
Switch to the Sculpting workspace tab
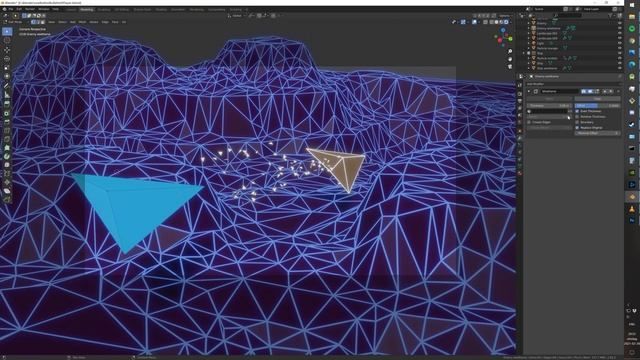click(x=104, y=9)
